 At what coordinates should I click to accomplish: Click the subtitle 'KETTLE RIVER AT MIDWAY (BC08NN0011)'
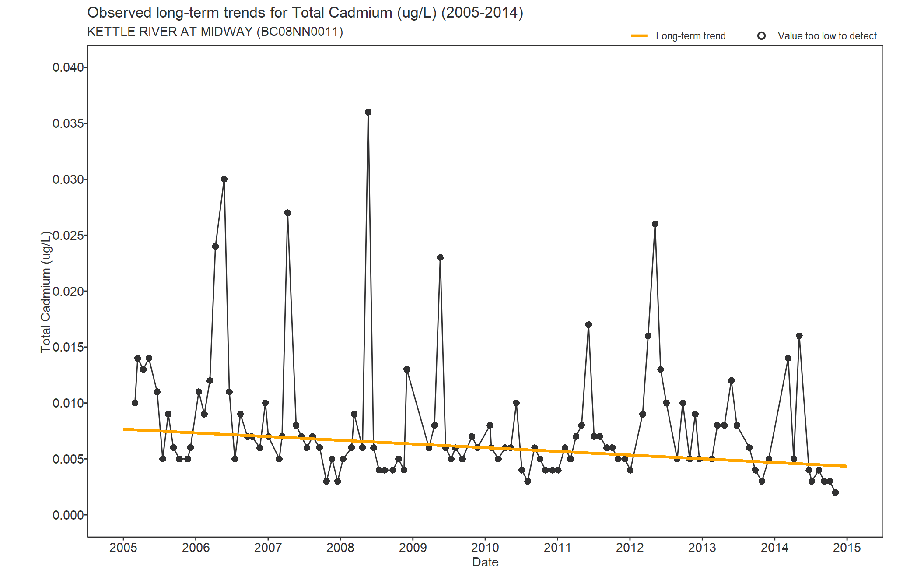point(215,32)
